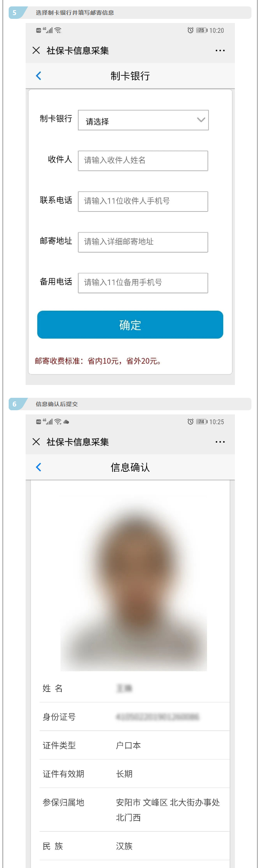Open the three-dots menu in step 6 header
This screenshot has width=259, height=868.
tap(220, 442)
